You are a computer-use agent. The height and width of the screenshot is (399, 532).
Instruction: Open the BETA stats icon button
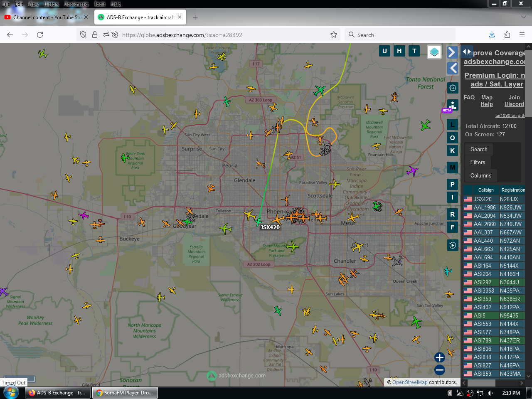[453, 105]
